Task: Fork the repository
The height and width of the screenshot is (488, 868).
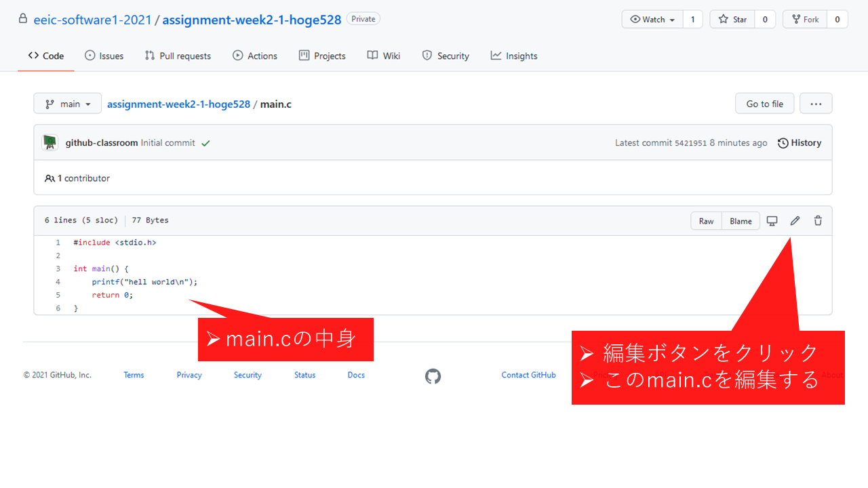Action: pos(805,20)
